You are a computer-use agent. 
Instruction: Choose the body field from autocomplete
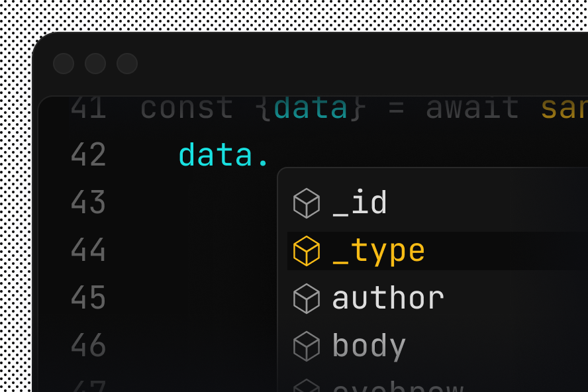(369, 345)
